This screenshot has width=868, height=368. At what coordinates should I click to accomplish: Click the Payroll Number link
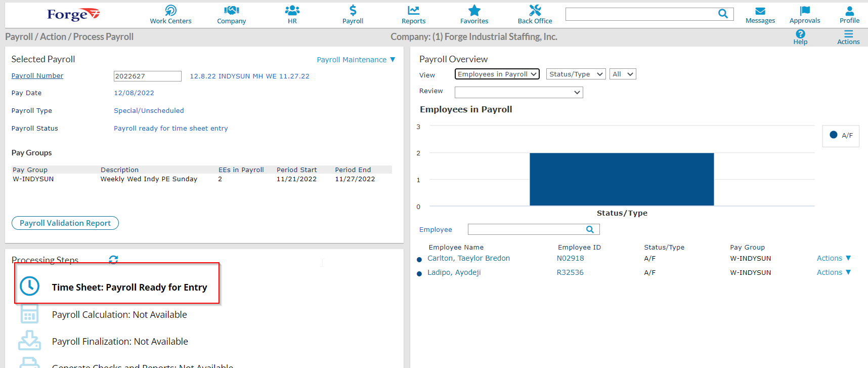click(x=37, y=75)
